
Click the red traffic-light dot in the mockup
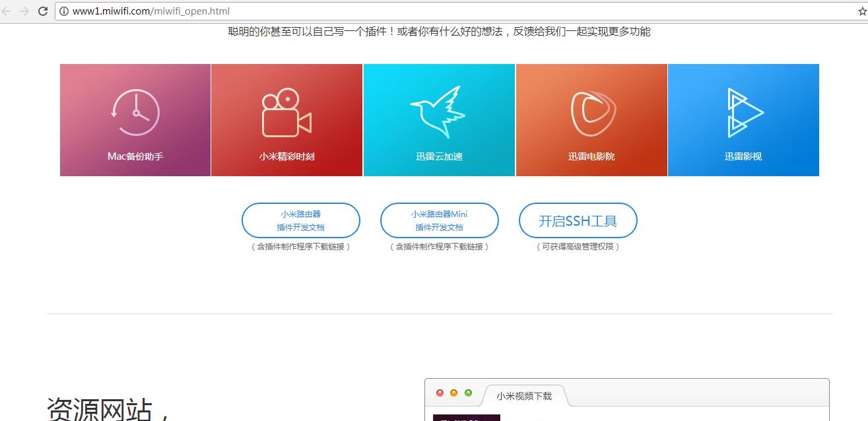click(x=440, y=393)
